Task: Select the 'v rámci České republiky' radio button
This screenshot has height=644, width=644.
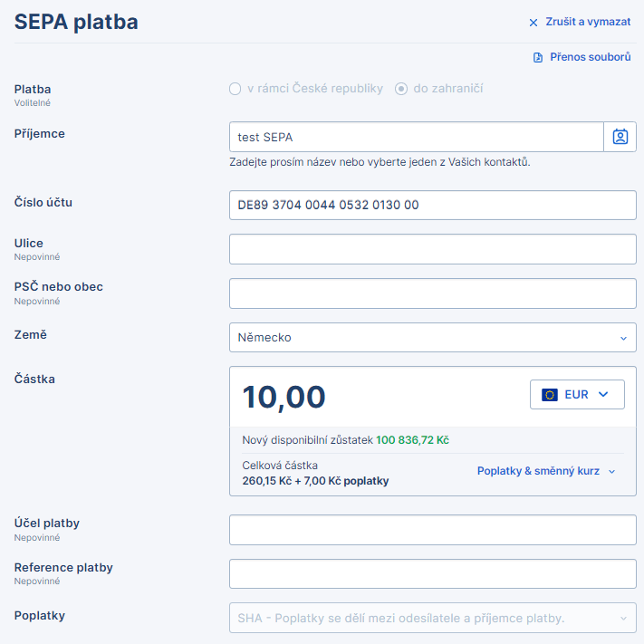Action: 235,89
